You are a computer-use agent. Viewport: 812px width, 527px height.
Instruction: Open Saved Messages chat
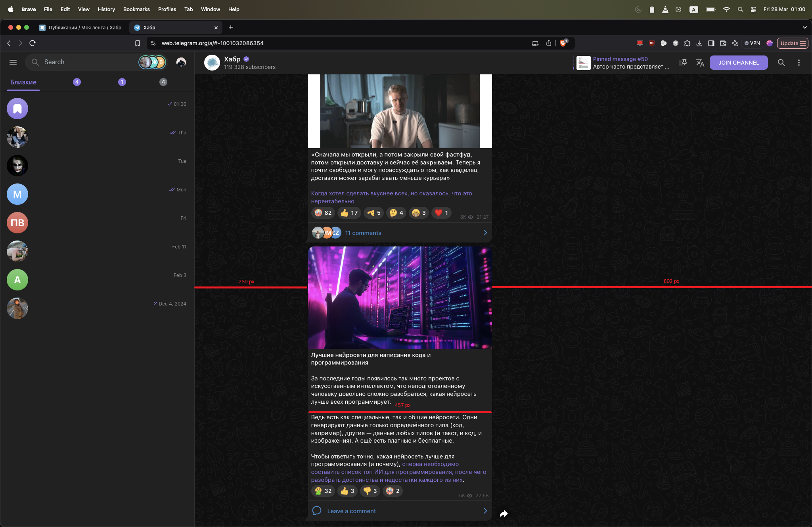point(17,109)
